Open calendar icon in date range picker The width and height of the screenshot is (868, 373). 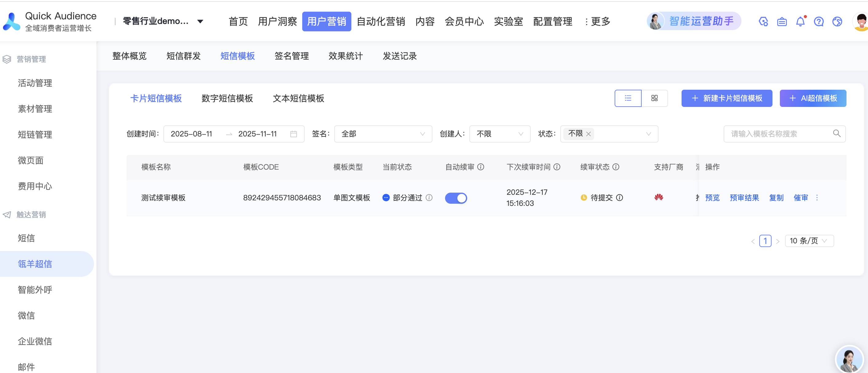(294, 134)
